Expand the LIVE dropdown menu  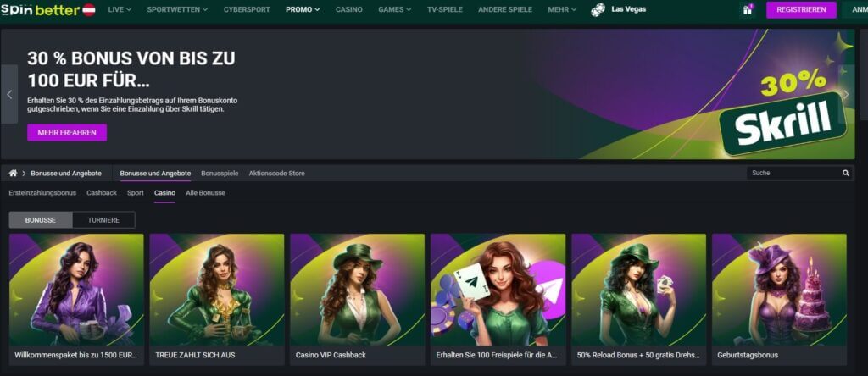pos(120,9)
